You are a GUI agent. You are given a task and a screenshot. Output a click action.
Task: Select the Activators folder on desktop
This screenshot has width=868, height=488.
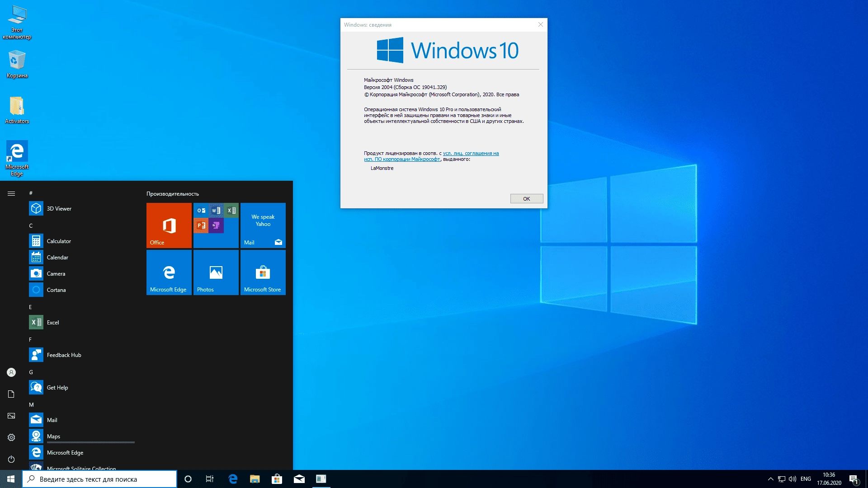click(17, 110)
